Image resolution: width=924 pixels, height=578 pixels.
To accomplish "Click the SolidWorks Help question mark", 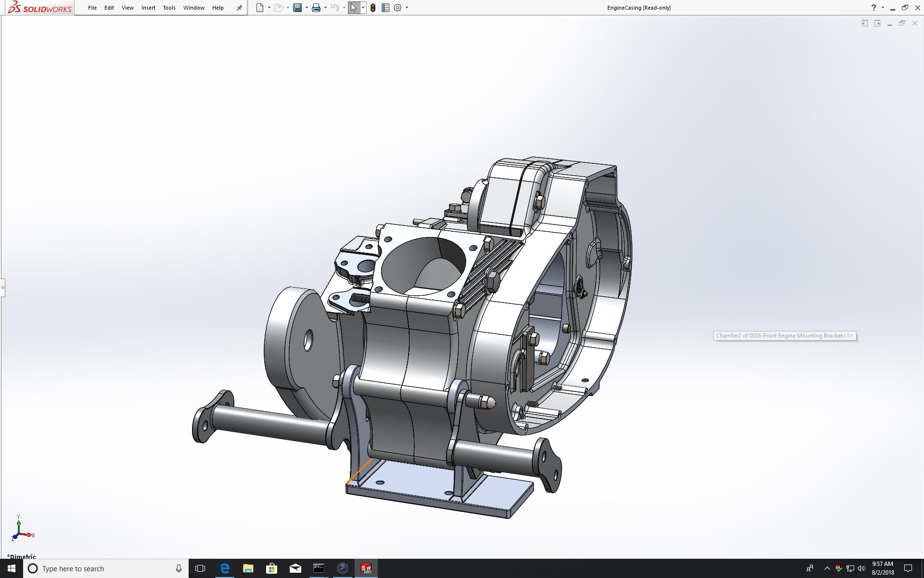I will pos(873,8).
